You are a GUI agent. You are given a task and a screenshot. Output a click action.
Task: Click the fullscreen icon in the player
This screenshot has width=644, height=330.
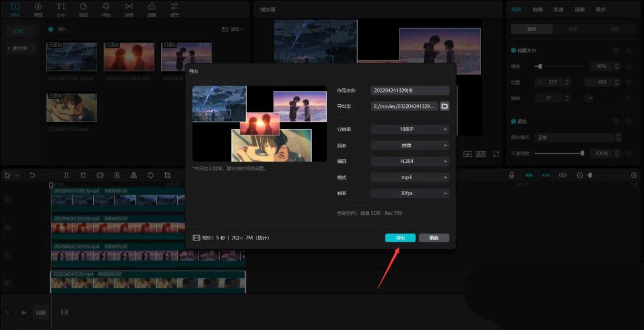496,153
